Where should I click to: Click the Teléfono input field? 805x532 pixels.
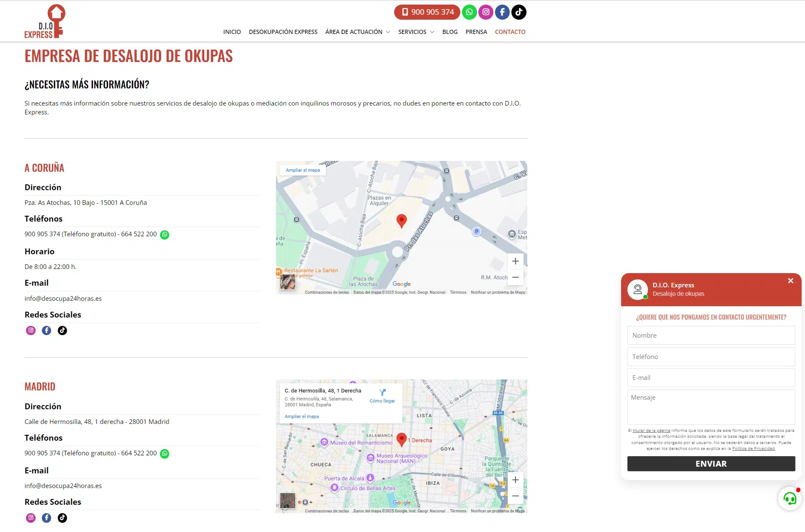pos(711,357)
